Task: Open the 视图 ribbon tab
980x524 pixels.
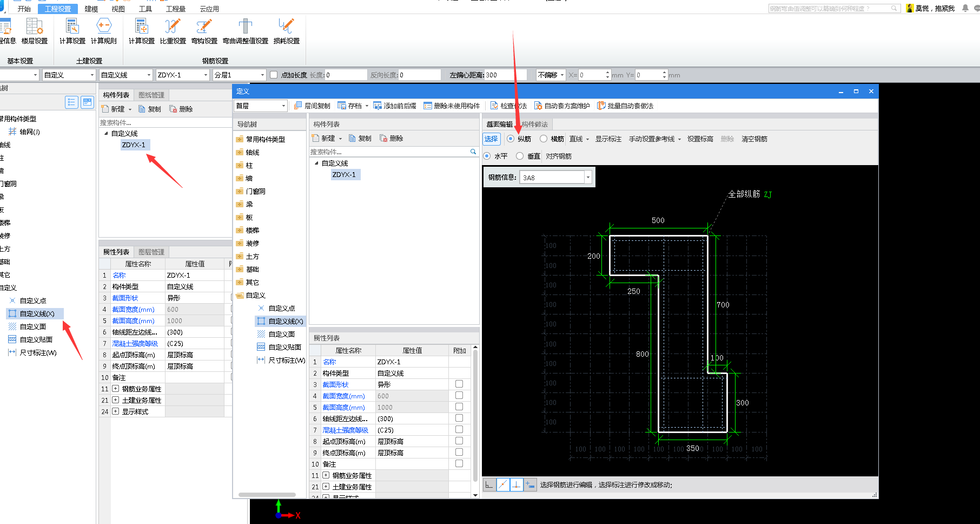Action: point(118,9)
